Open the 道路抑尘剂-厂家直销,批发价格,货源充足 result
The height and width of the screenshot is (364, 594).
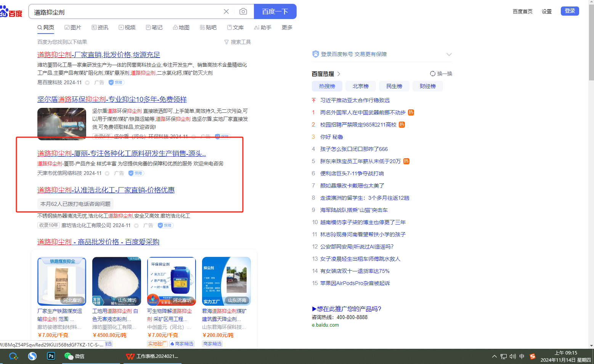point(99,55)
